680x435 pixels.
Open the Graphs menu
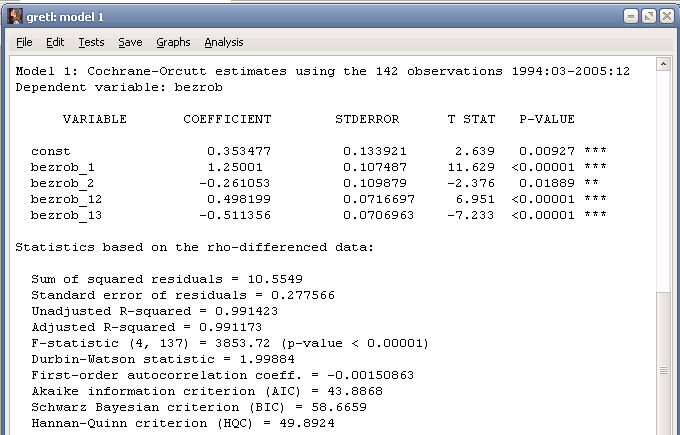coord(173,43)
